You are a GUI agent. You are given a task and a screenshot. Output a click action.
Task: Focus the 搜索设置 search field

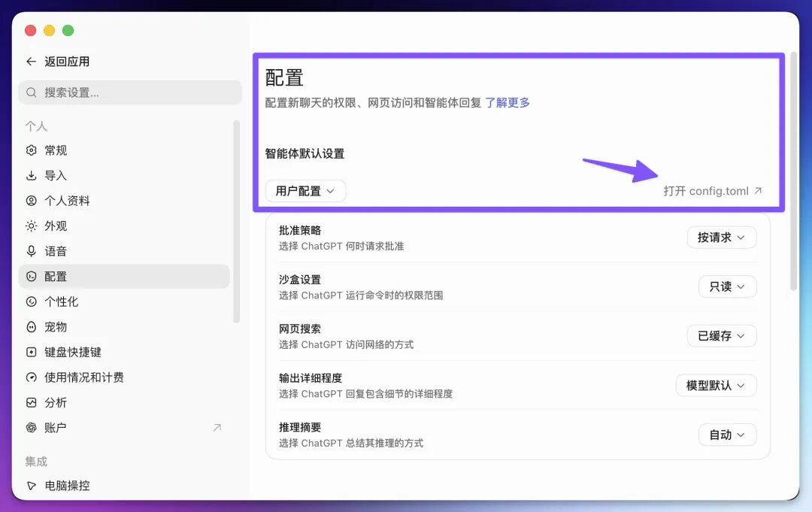click(131, 92)
